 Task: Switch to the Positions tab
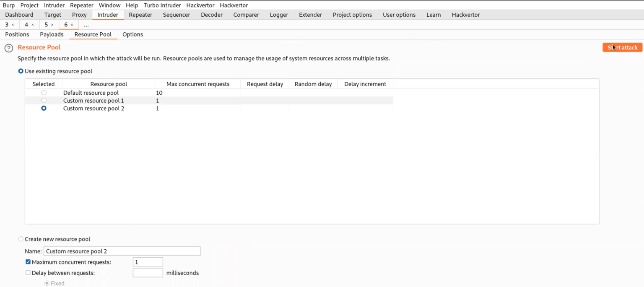pos(17,34)
